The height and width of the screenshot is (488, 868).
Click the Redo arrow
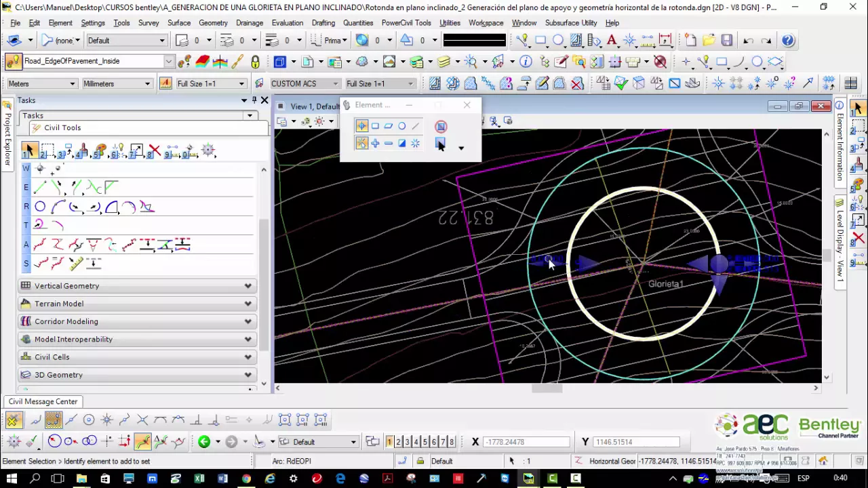766,41
